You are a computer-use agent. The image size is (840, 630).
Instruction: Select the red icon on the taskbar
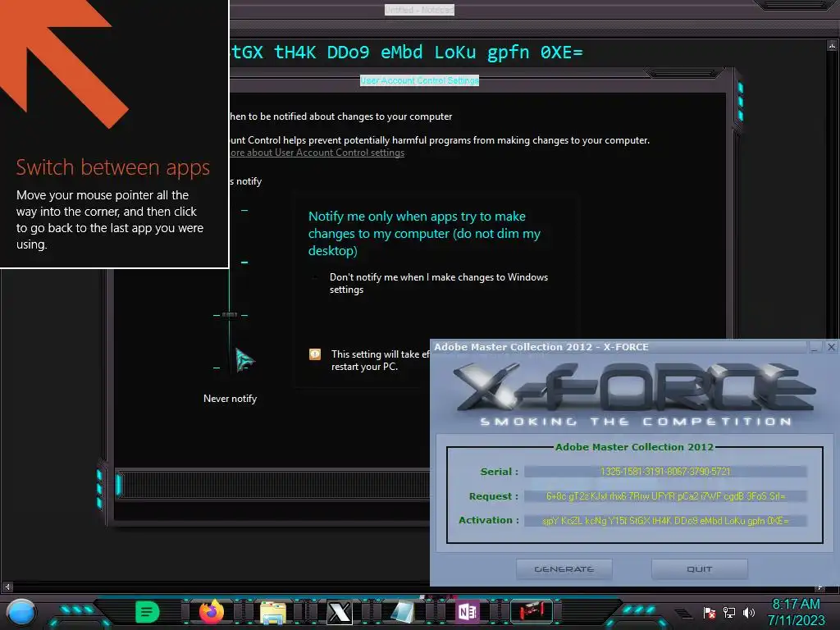pos(531,611)
